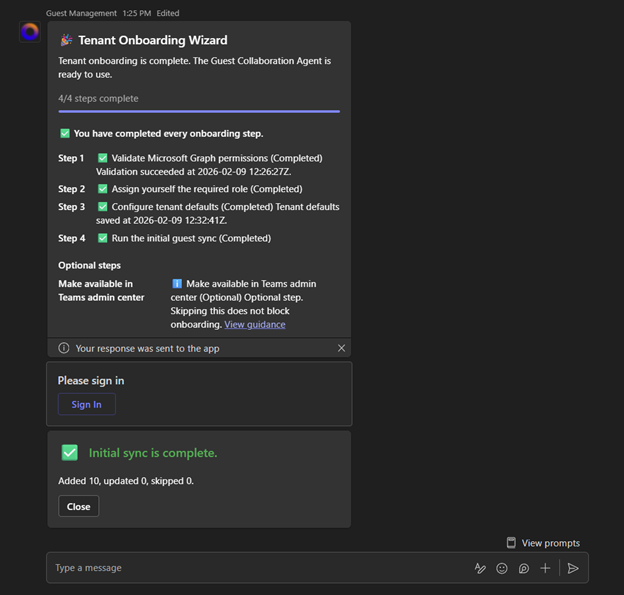
Task: Send the message with arrow icon
Action: (x=573, y=568)
